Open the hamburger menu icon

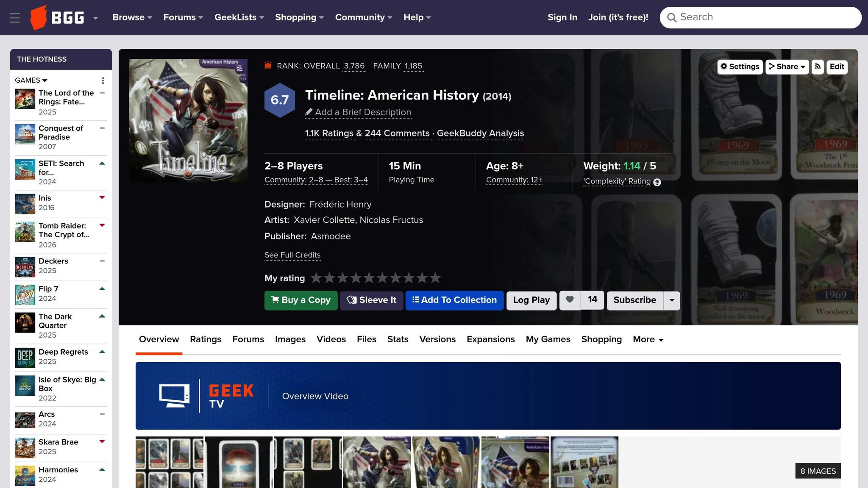pos(15,18)
